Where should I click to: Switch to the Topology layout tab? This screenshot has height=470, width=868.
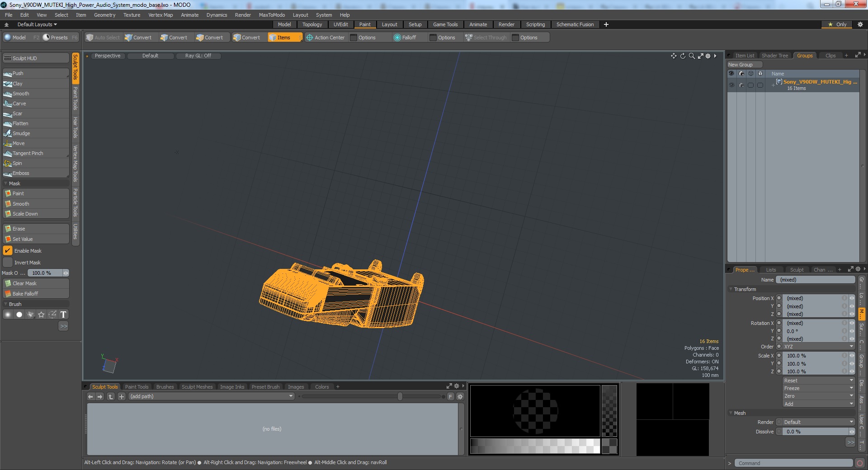tap(312, 24)
